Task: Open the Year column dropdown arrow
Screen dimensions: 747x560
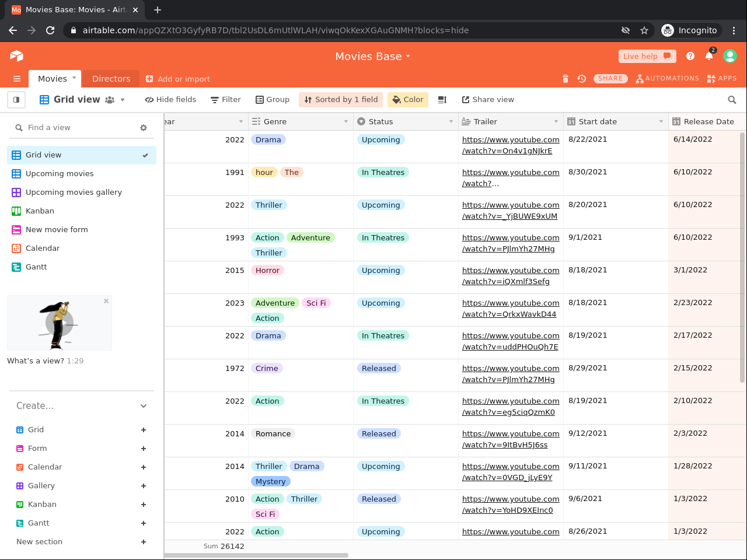Action: tap(241, 122)
